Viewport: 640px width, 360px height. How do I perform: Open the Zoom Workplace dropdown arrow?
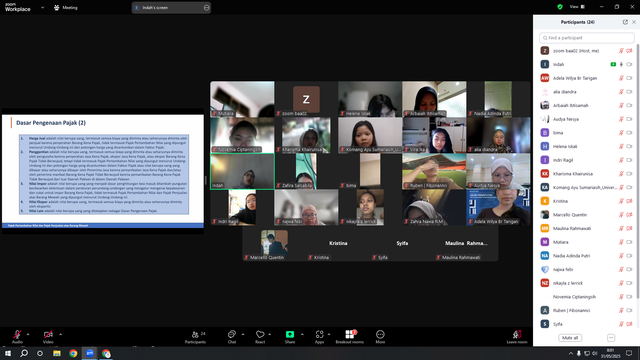42,7
